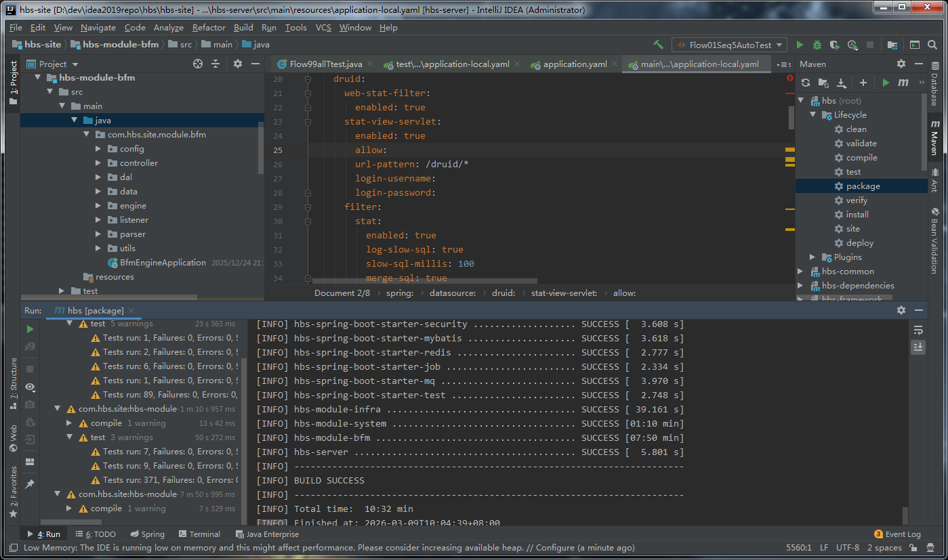Screen dimensions: 948x560
Task: Expand hbs-common Maven module
Action: click(x=800, y=272)
